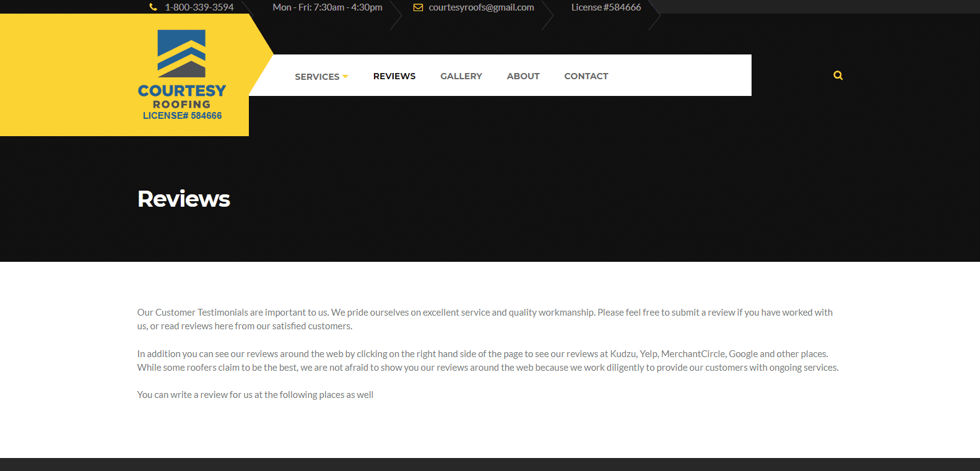This screenshot has width=980, height=471.
Task: Click the Courtesy Roofing roof logo graphic
Action: click(181, 53)
